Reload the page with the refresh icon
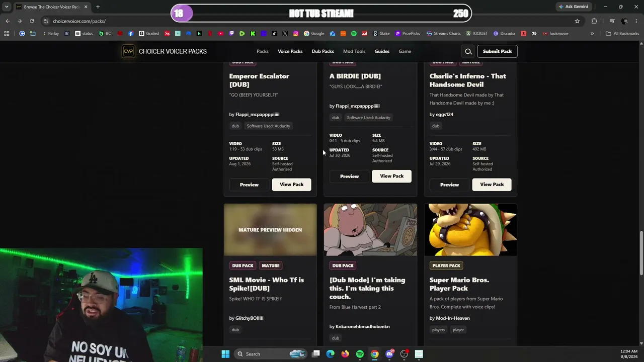 tap(32, 21)
